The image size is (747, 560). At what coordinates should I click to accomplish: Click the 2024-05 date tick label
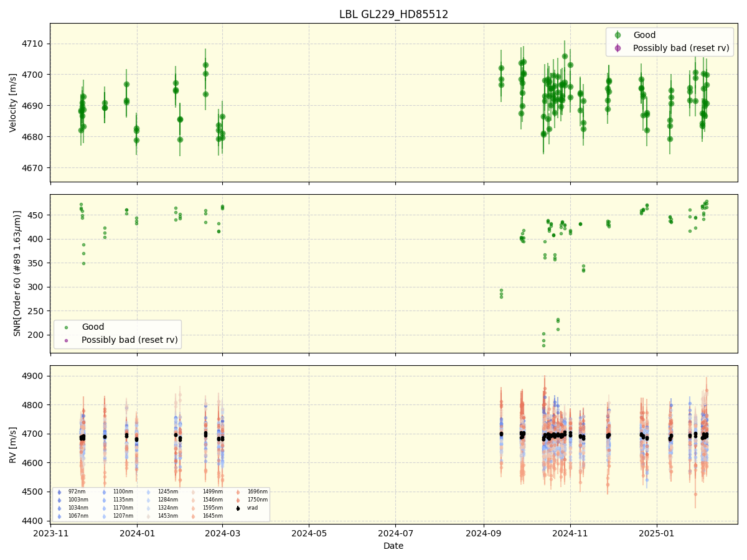(309, 533)
